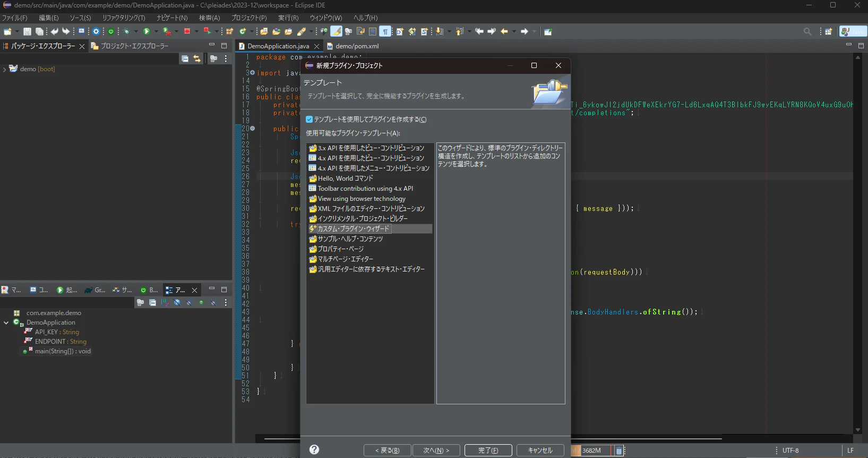Image resolution: width=868 pixels, height=458 pixels.
Task: Collapse the imports fold at line 3
Action: click(x=252, y=73)
